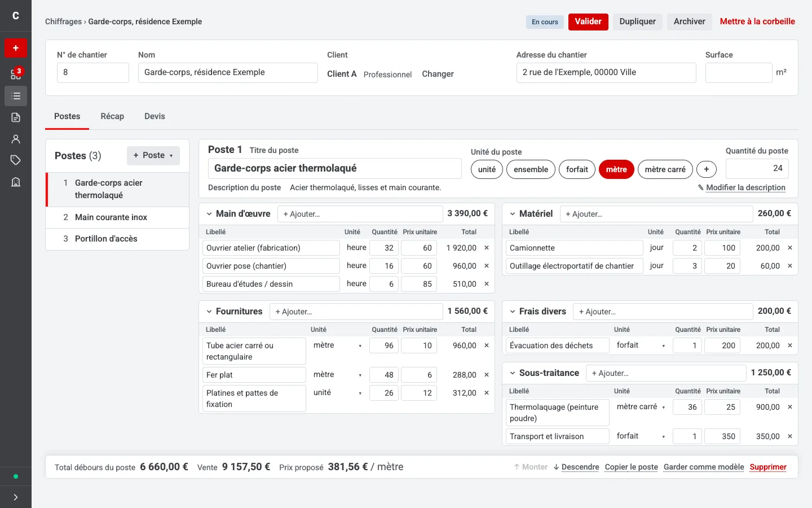Open the + Poste dropdown button
The image size is (812, 508).
(153, 156)
